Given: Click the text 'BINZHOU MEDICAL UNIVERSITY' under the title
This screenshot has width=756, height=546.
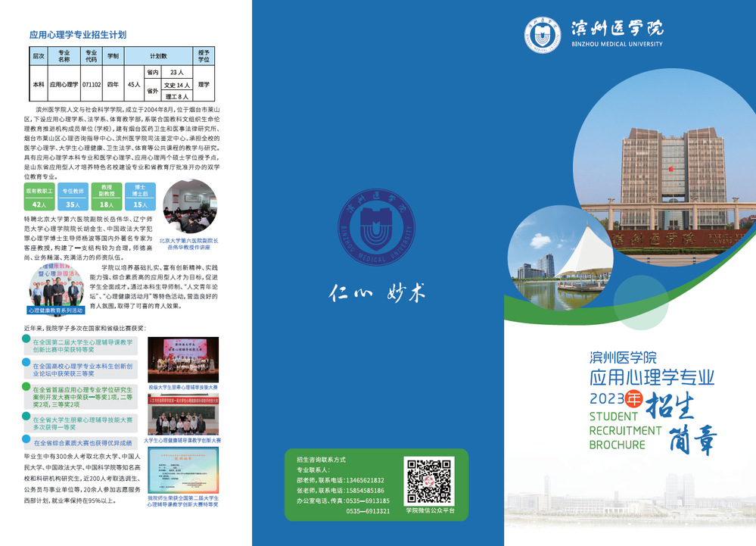Looking at the screenshot, I should click(618, 44).
